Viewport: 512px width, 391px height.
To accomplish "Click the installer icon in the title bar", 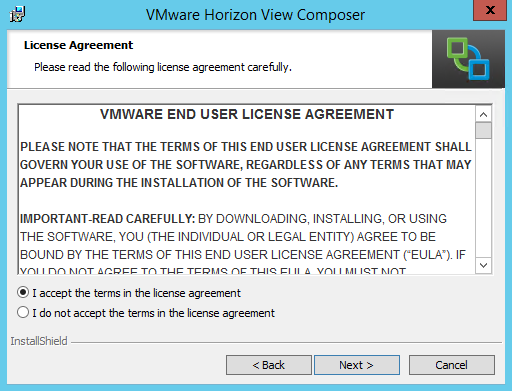I will [x=17, y=14].
